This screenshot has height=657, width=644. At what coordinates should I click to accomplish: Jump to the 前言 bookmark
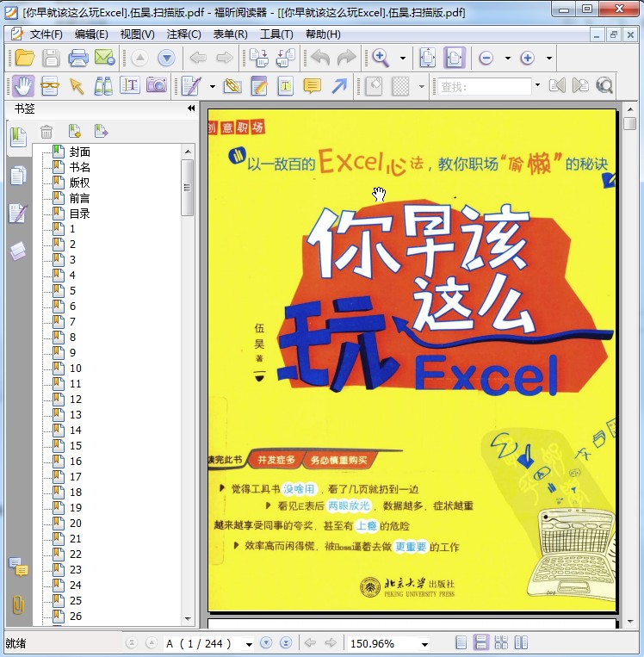pyautogui.click(x=79, y=198)
